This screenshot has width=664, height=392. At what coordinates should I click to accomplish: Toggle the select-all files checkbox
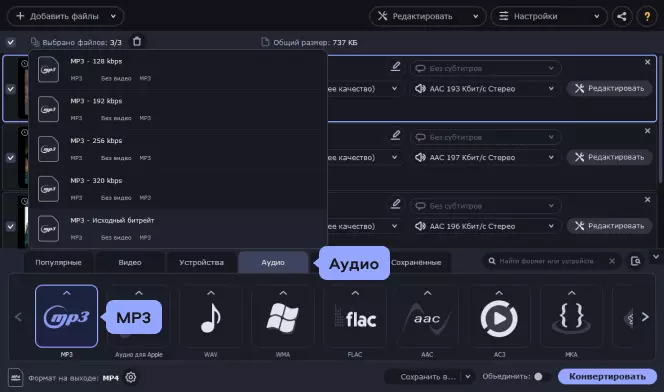11,42
